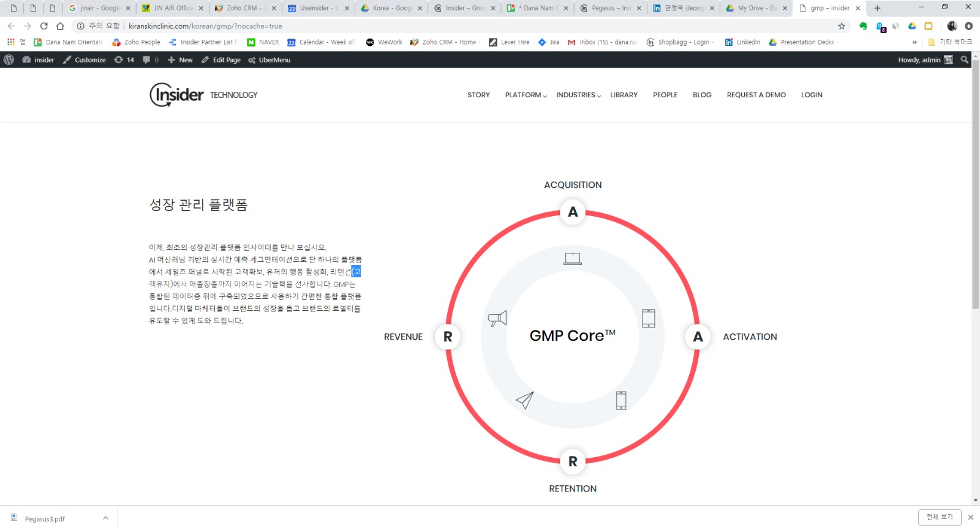Expand the INDUSTRIES dropdown menu
This screenshot has width=980, height=530.
578,95
